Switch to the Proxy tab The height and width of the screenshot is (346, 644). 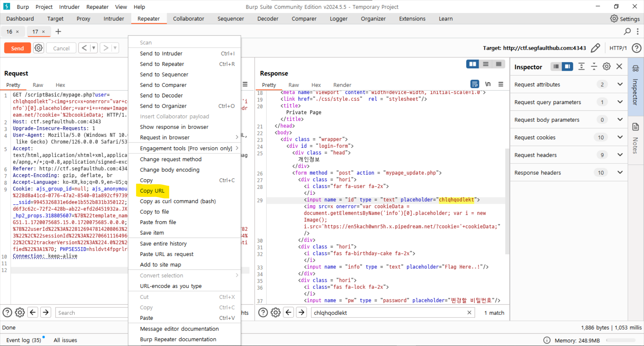point(83,19)
